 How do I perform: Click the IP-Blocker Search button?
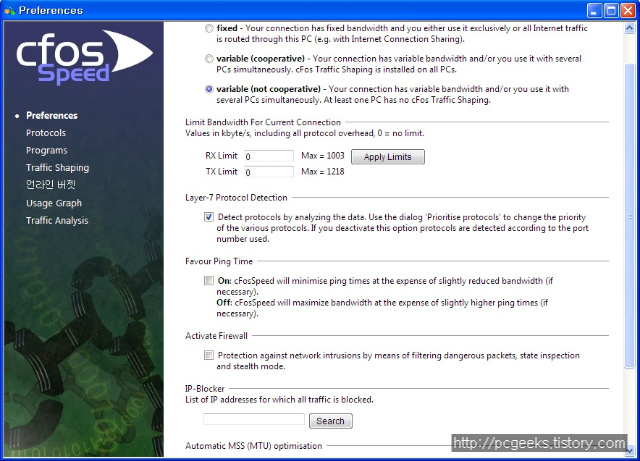331,421
